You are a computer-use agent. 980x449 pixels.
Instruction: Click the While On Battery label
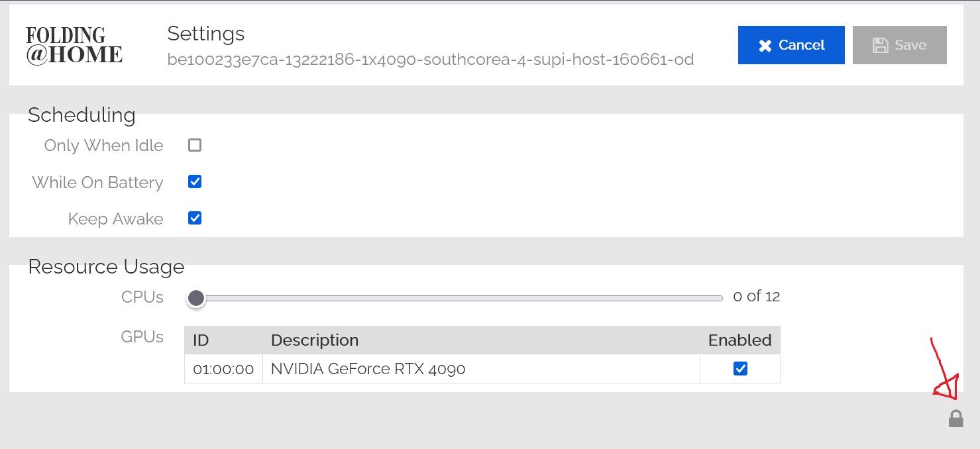click(97, 183)
